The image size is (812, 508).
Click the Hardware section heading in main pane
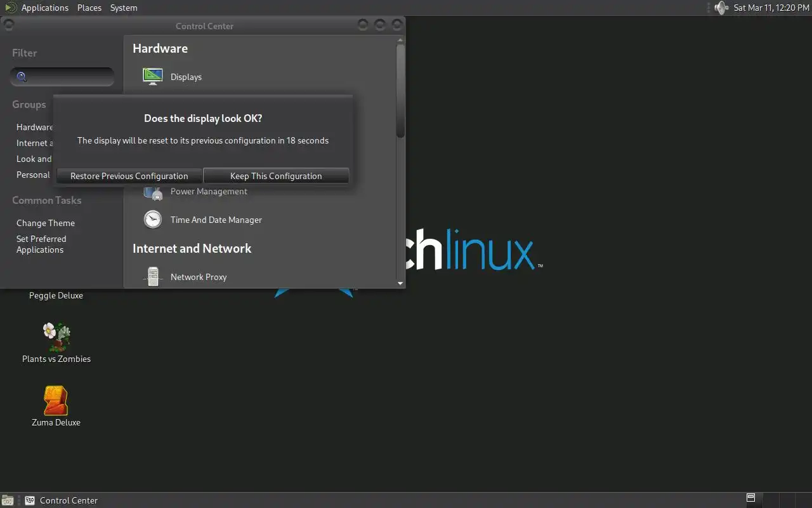160,48
